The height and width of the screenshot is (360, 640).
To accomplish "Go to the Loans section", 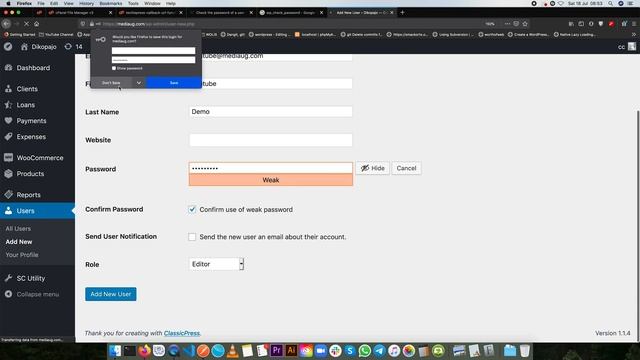I will tap(25, 105).
